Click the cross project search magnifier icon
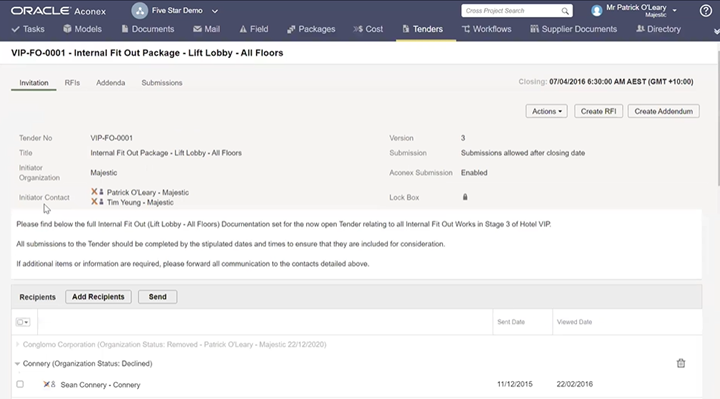Viewport: 720px width, 399px height. coord(565,11)
